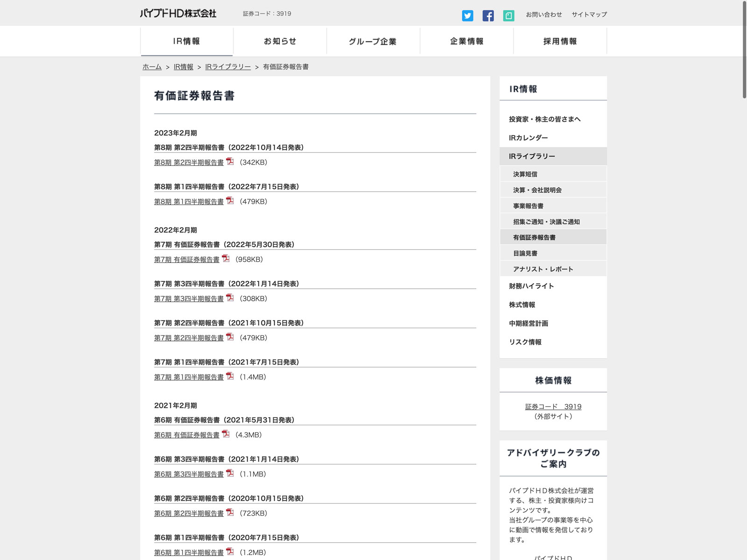Open 第6期 第3四半期報告書 document link
This screenshot has height=560, width=747.
tap(189, 474)
